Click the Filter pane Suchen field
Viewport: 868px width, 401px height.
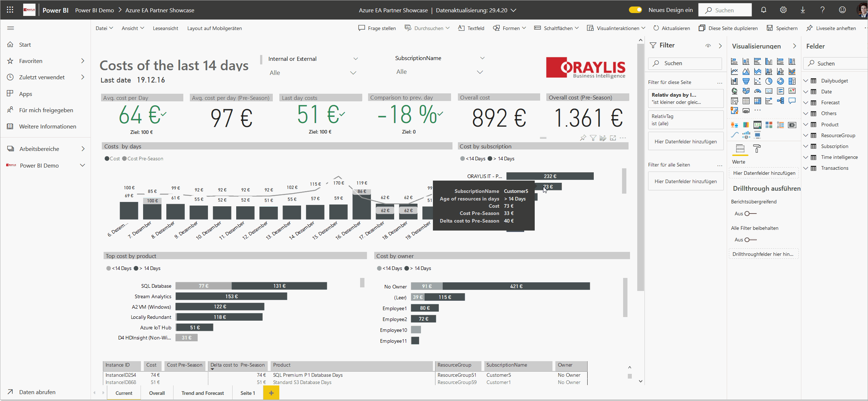click(x=685, y=63)
